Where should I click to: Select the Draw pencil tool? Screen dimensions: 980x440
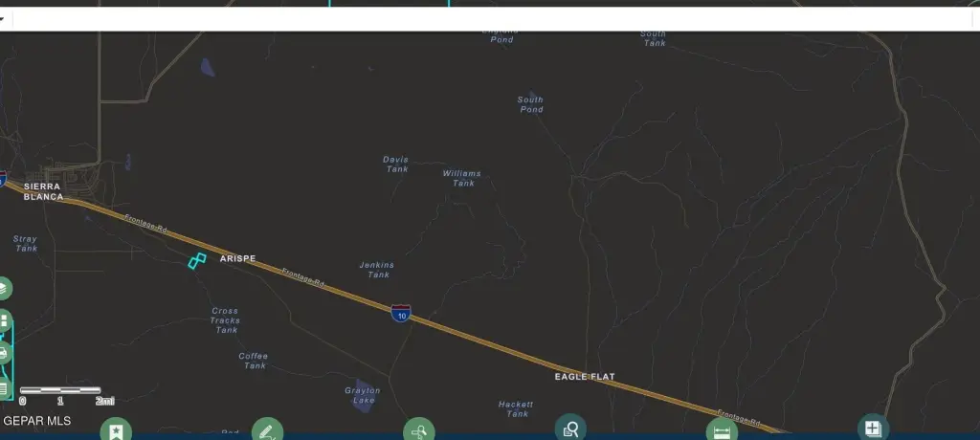[x=267, y=430]
